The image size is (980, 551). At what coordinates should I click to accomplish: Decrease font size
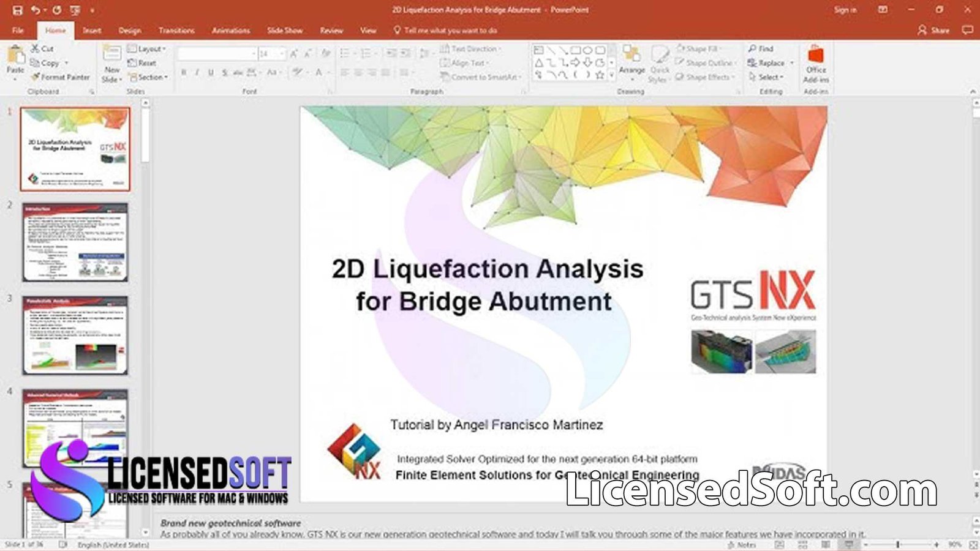(x=308, y=54)
